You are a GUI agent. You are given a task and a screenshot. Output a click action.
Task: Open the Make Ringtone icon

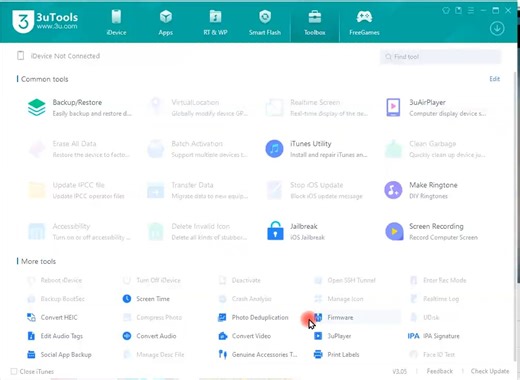[x=393, y=190]
